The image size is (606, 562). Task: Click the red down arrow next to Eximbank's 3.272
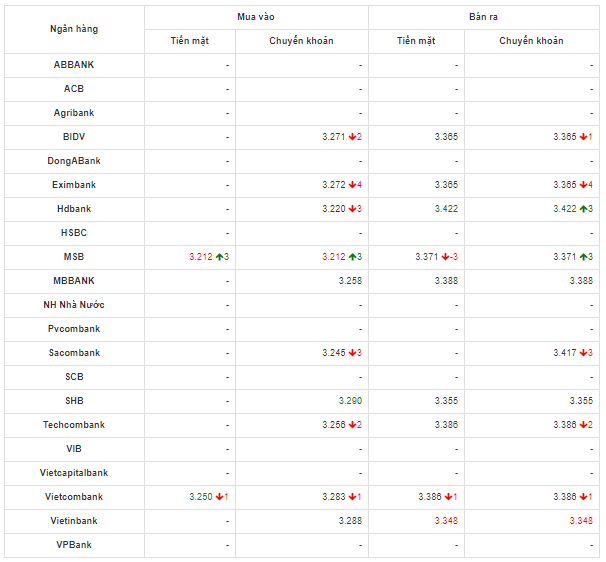353,185
